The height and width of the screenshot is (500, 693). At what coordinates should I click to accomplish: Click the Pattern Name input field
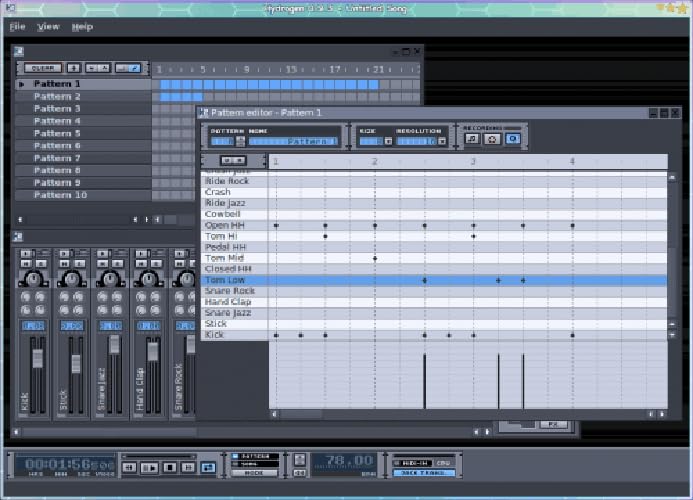(290, 141)
